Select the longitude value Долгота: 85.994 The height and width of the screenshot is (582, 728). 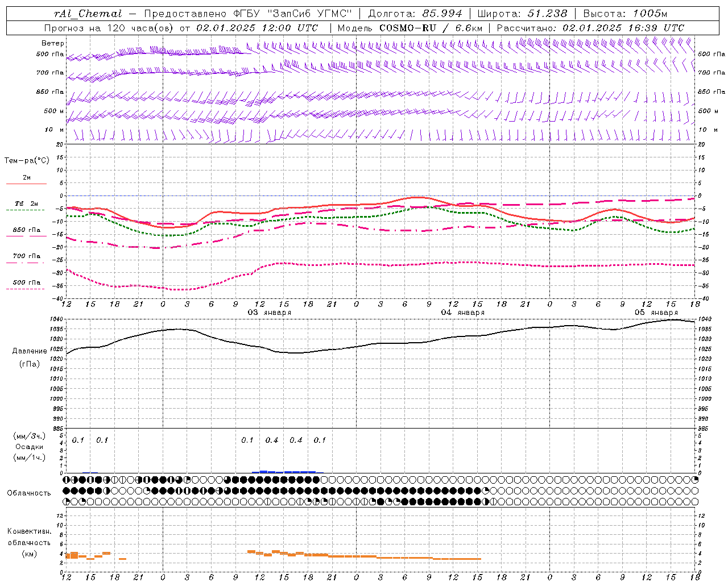[415, 14]
